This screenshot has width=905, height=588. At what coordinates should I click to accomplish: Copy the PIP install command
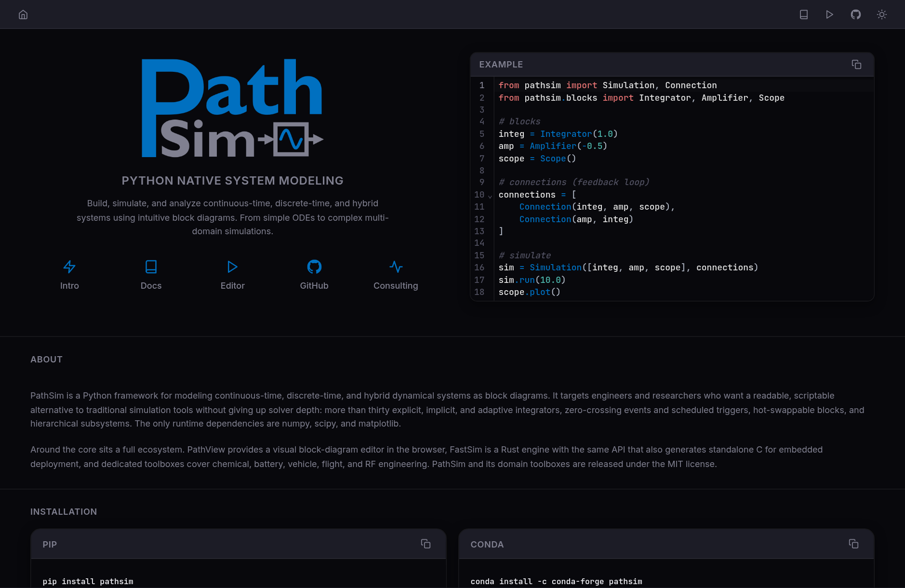426,544
